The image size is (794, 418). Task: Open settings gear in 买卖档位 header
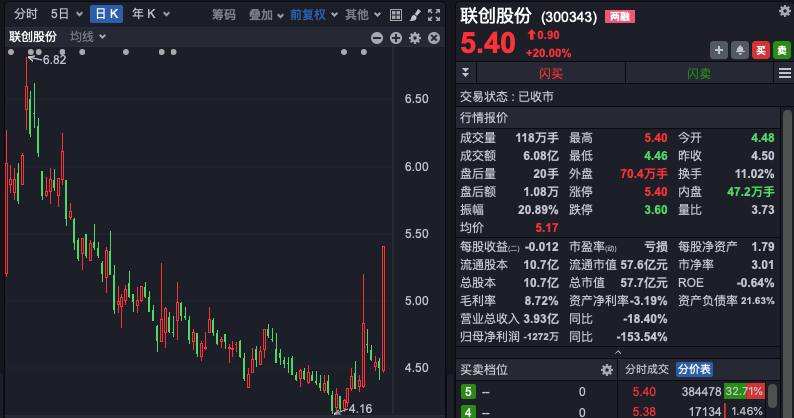(x=606, y=370)
